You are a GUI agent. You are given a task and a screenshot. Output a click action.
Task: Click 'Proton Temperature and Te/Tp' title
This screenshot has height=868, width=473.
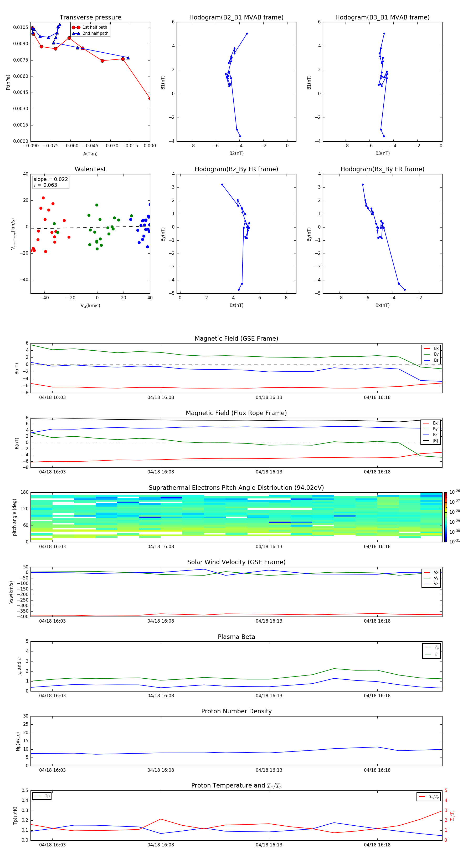click(x=236, y=785)
